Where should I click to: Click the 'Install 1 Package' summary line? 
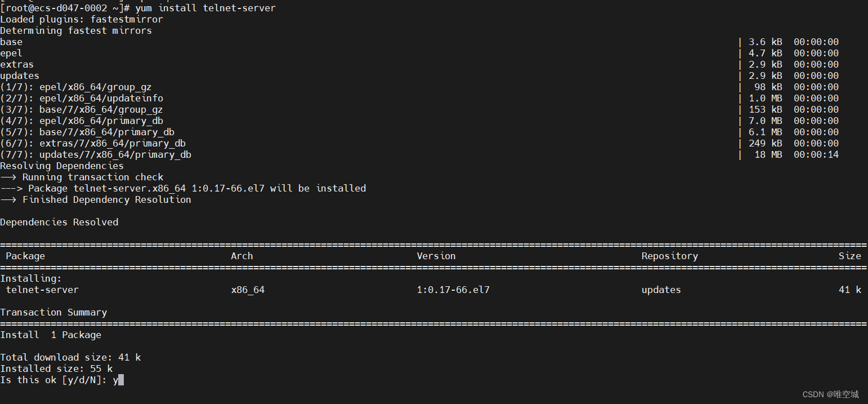pos(51,335)
